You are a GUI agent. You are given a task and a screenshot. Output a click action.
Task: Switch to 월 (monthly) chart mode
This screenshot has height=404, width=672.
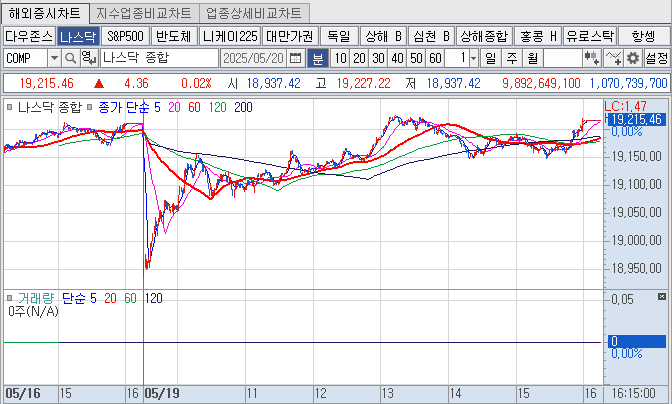coord(532,58)
